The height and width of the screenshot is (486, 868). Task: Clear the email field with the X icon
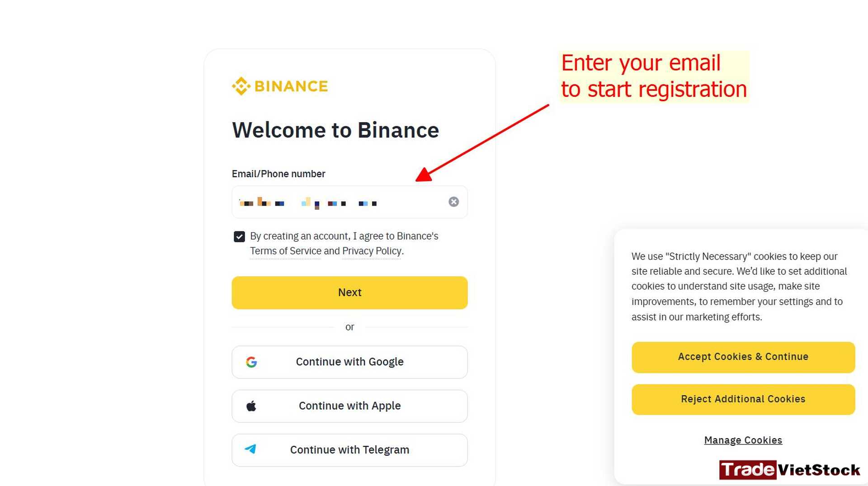tap(453, 202)
